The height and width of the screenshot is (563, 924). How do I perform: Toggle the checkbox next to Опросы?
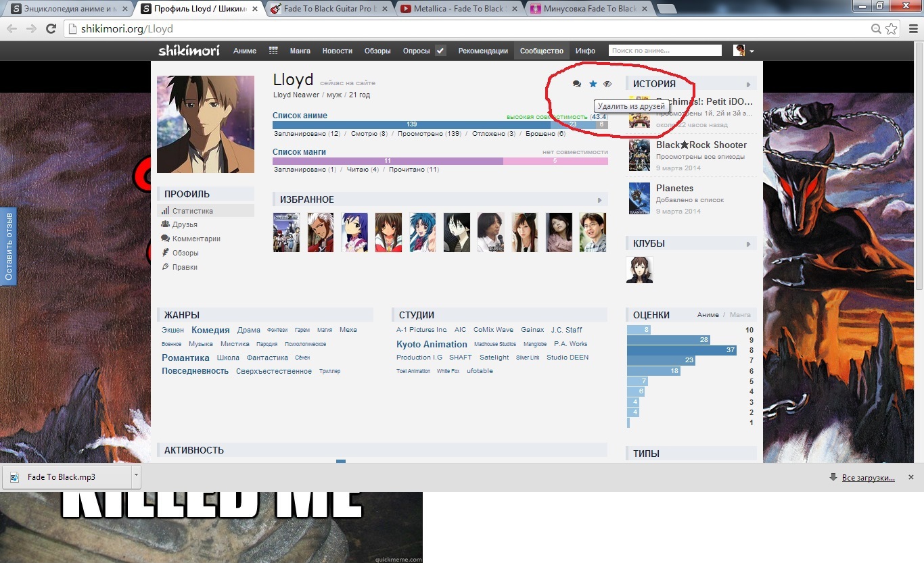[440, 51]
